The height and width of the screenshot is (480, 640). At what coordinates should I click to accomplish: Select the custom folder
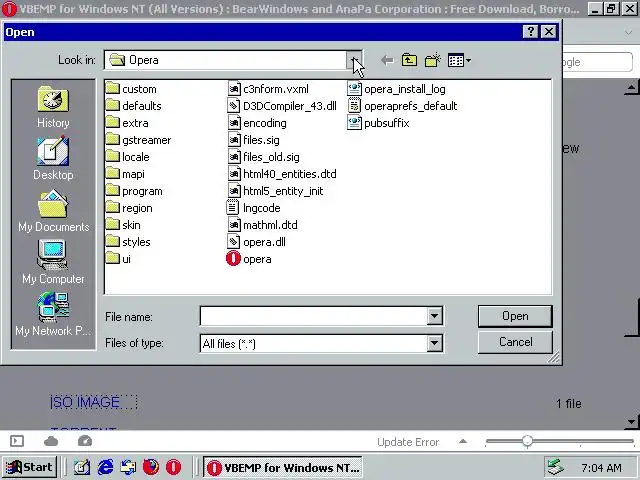pos(131,89)
